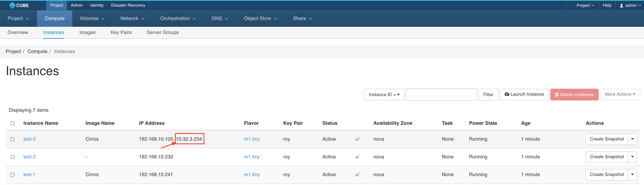
Task: Click Create Snapshot for test-3
Action: coord(607,139)
